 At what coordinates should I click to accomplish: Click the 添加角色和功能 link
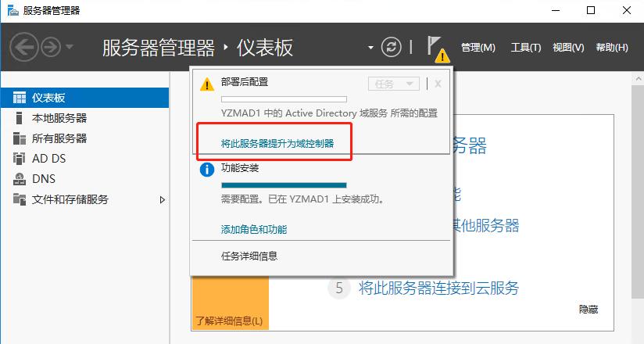point(254,230)
